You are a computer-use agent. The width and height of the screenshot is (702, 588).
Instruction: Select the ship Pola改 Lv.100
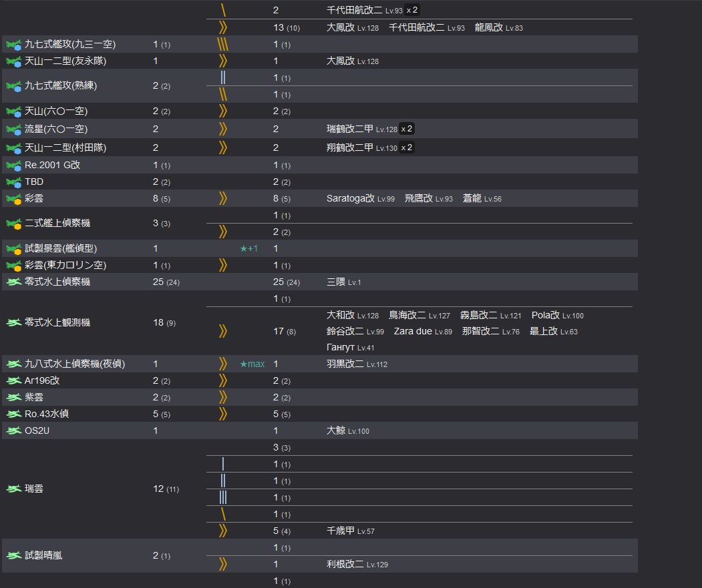click(557, 316)
